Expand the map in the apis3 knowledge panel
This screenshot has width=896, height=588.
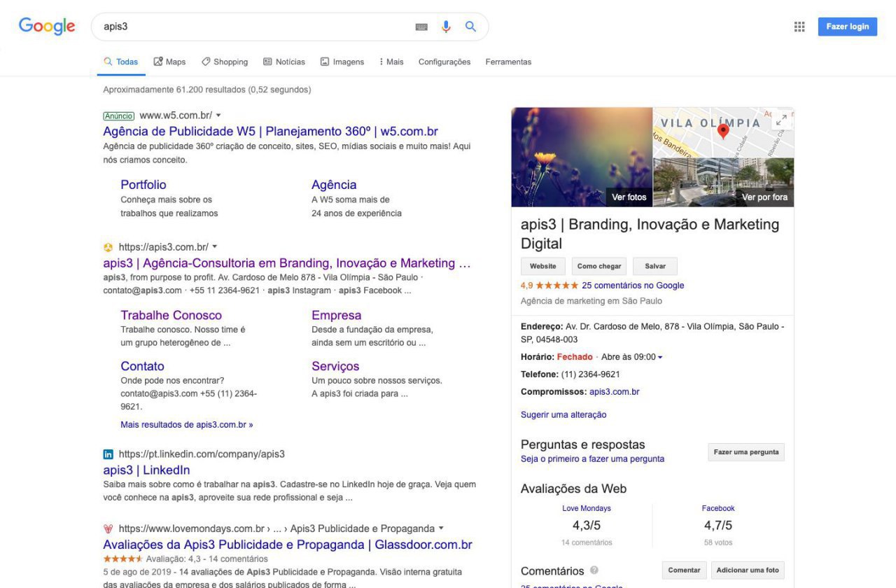tap(781, 120)
